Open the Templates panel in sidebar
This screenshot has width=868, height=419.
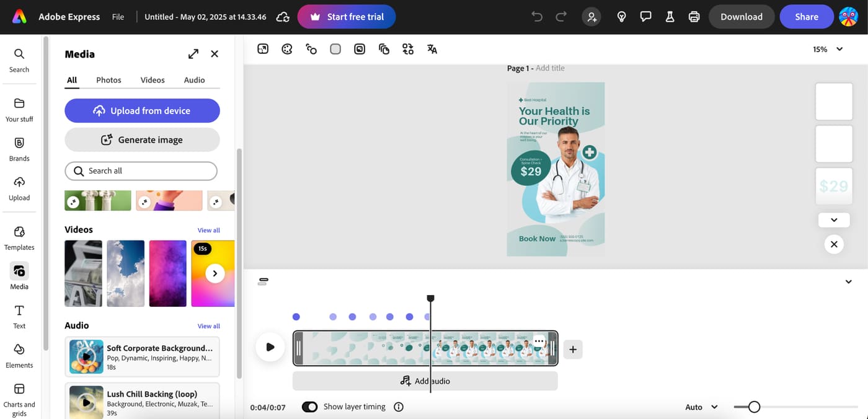19,237
